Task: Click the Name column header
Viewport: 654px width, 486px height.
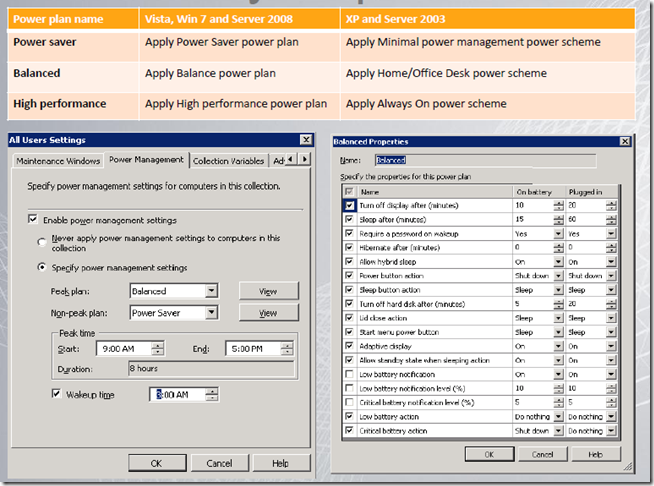Action: pos(434,192)
